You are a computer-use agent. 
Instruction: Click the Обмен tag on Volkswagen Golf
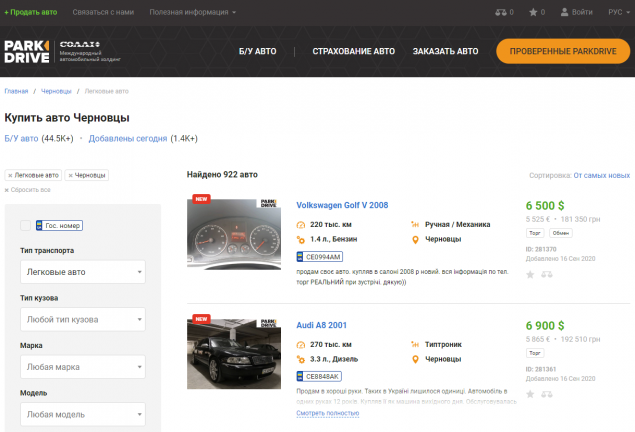(x=560, y=233)
